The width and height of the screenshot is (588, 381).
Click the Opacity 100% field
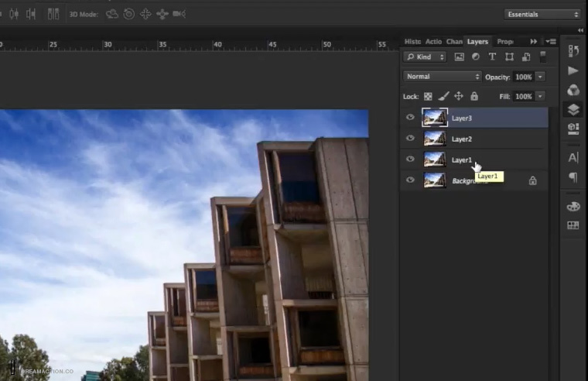coord(524,77)
